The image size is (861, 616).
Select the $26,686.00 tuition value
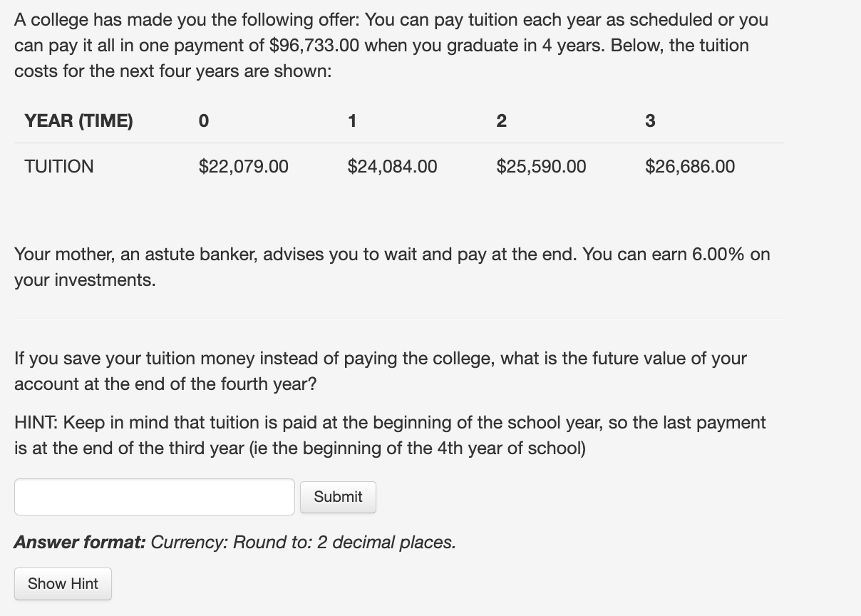(x=689, y=166)
